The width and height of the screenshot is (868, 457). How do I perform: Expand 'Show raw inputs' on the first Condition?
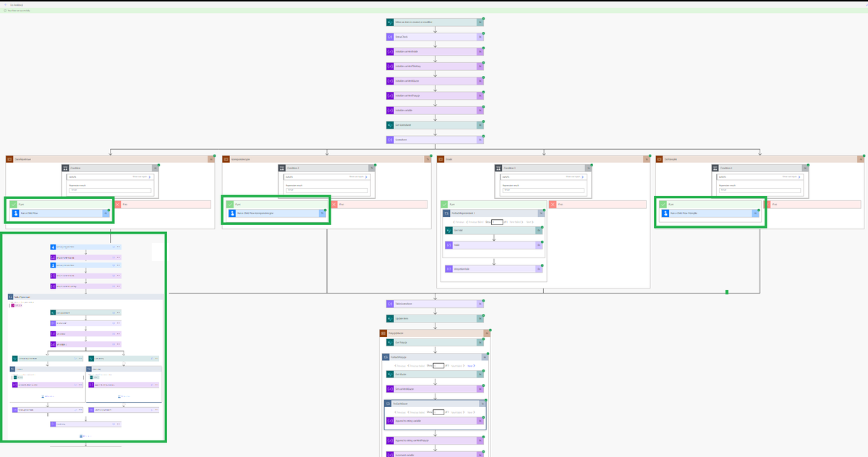click(x=142, y=176)
